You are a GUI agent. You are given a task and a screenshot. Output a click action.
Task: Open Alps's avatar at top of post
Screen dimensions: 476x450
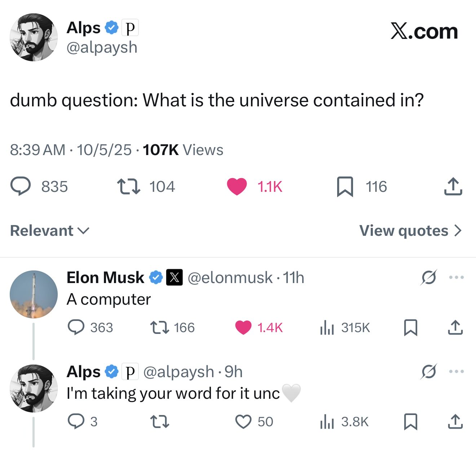(x=34, y=37)
